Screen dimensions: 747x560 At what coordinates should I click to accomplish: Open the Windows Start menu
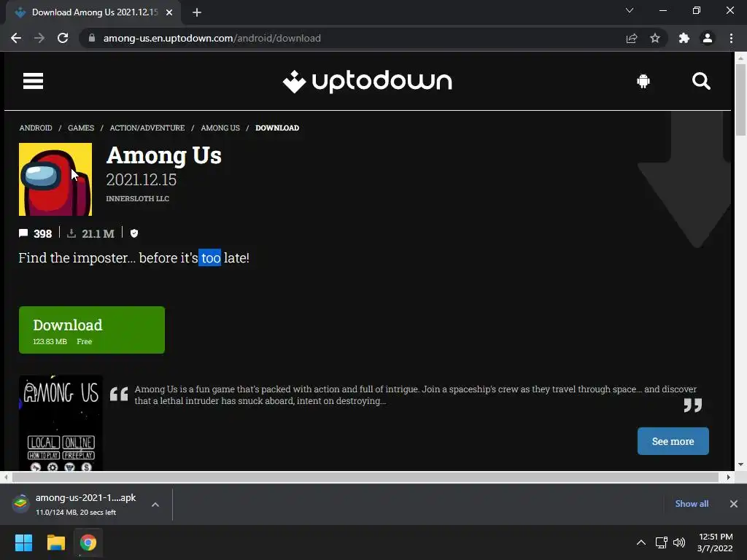(23, 542)
